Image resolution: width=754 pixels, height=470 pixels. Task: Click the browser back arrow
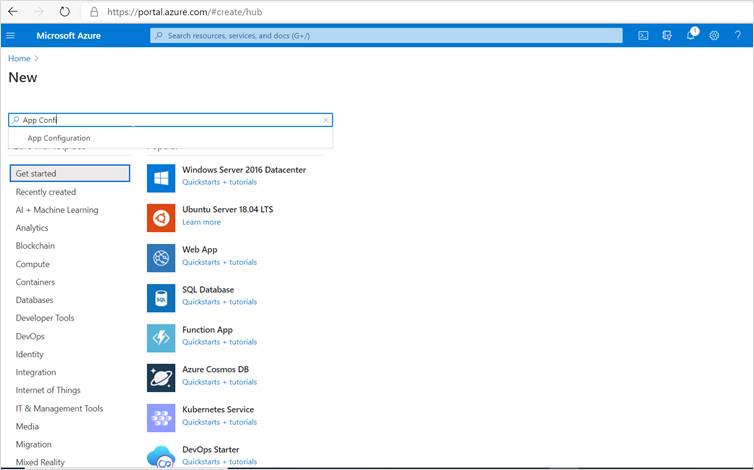pos(13,12)
